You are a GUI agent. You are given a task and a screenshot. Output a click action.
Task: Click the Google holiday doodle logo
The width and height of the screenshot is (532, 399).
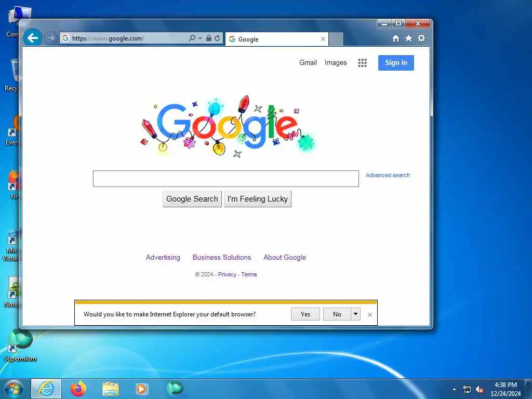[x=228, y=127]
